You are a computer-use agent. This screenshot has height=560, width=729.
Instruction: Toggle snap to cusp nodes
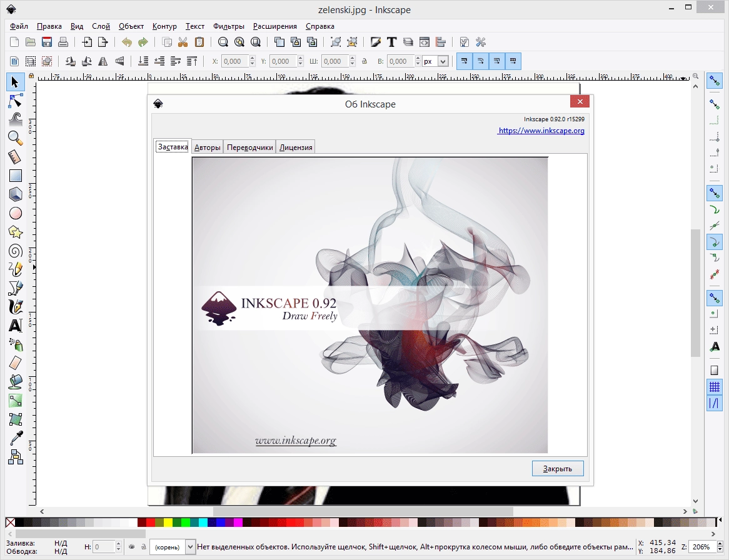coord(715,242)
